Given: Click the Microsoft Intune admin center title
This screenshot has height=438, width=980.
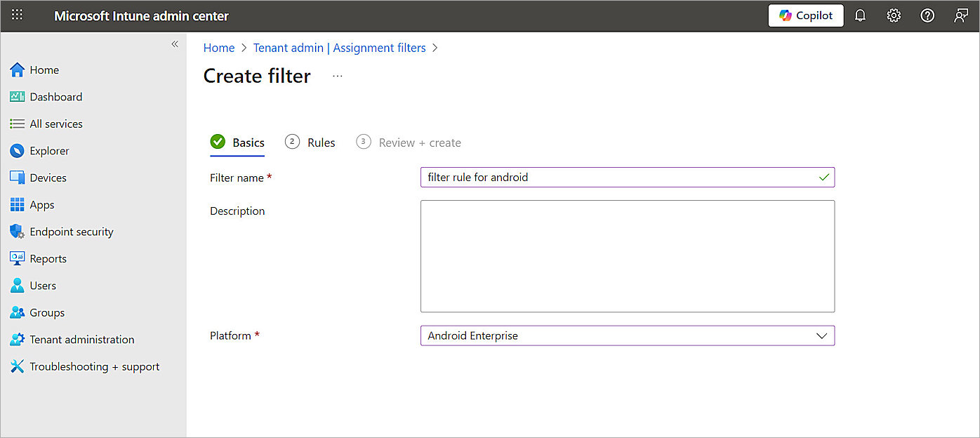Looking at the screenshot, I should 142,16.
